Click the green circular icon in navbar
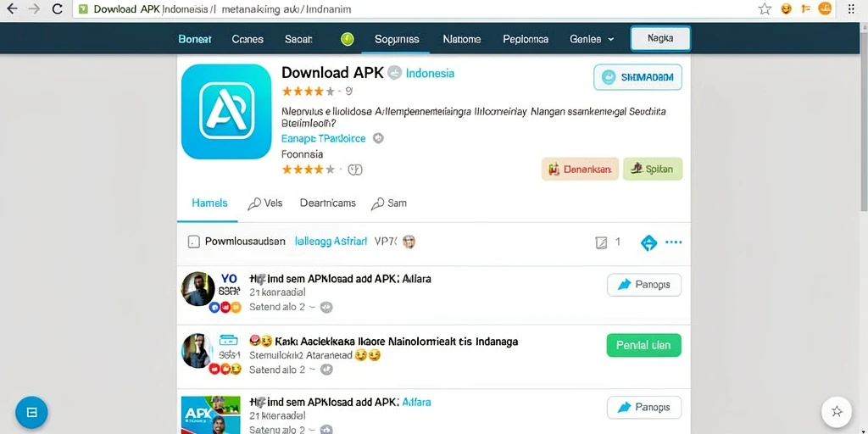This screenshot has height=434, width=868. (347, 39)
